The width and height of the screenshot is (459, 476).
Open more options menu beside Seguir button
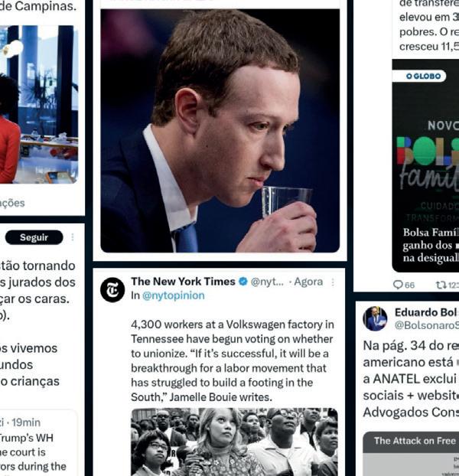pyautogui.click(x=73, y=237)
